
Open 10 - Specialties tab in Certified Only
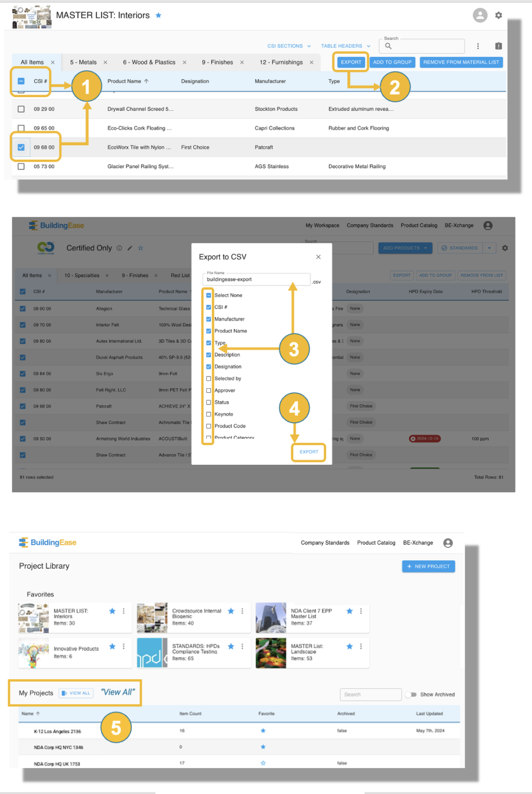pyautogui.click(x=82, y=276)
